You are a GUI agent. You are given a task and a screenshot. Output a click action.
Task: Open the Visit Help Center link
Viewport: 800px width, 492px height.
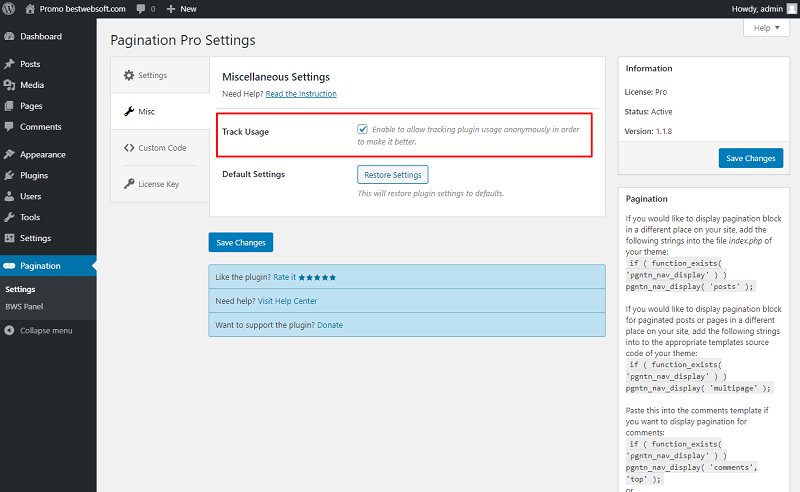287,301
